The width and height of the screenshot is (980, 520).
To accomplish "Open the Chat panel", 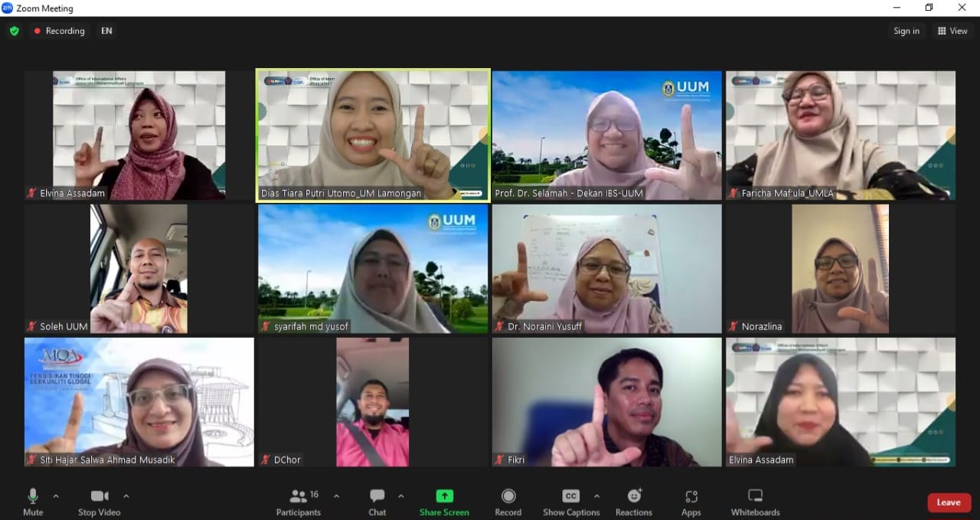I will point(377,496).
